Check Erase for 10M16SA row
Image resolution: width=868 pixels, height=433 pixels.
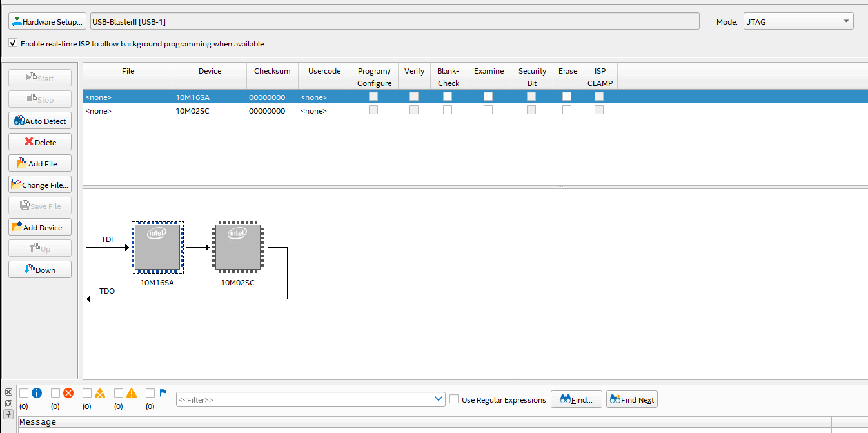[567, 96]
